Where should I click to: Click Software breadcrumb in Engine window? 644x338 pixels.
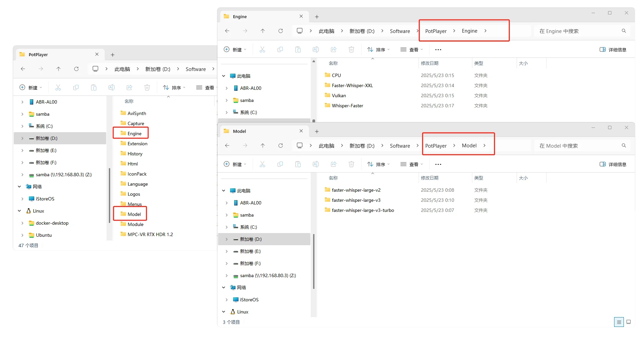pos(400,31)
